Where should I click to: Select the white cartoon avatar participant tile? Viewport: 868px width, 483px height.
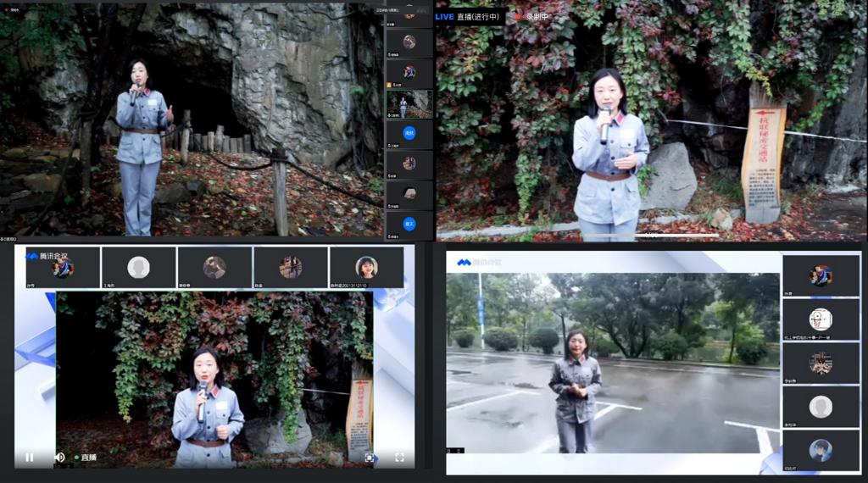820,319
